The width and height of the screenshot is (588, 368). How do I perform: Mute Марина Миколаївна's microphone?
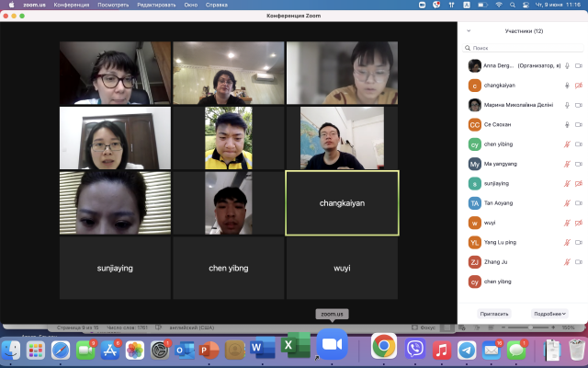tap(567, 105)
